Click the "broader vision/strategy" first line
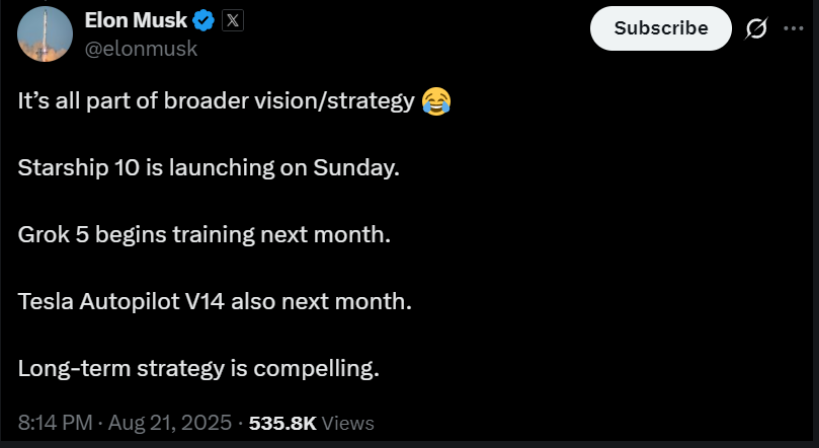Screen dimensions: 819x448 [x=235, y=101]
